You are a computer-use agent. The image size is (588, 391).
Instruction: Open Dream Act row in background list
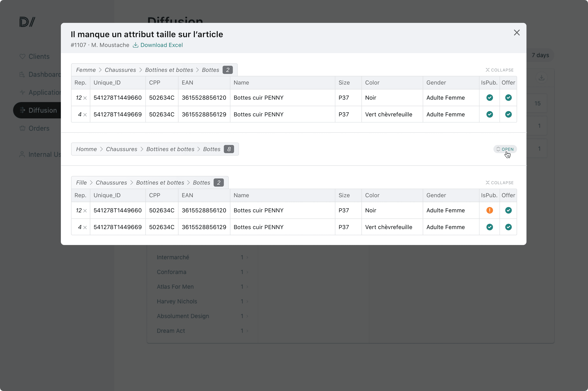click(203, 331)
